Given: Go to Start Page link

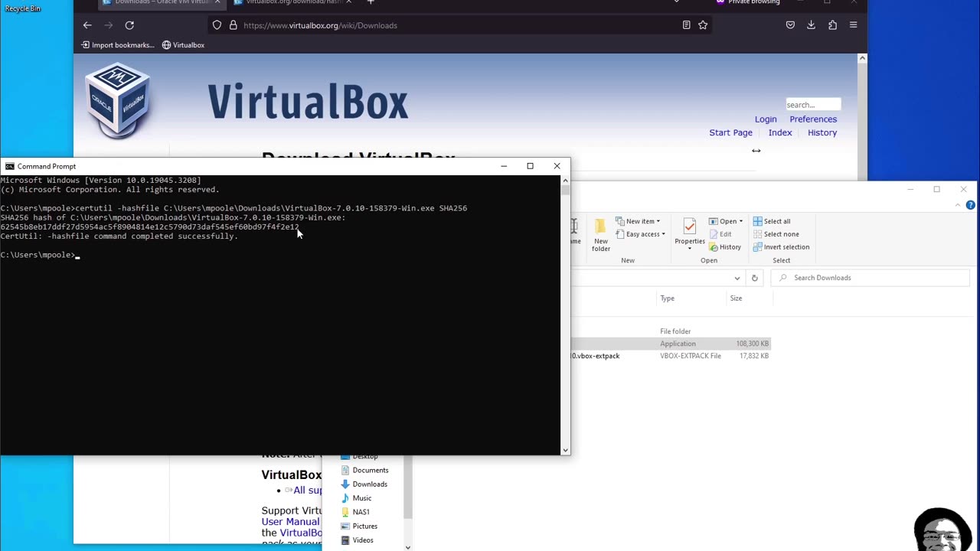Looking at the screenshot, I should pos(730,132).
